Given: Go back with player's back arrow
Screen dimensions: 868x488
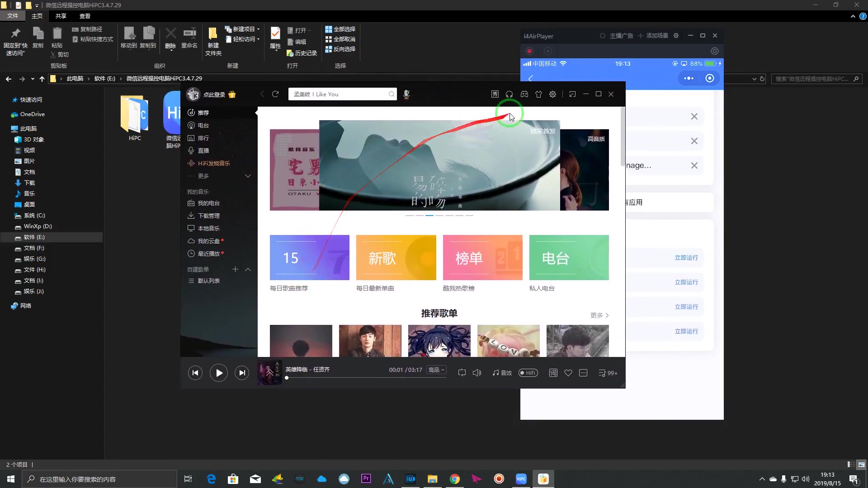Looking at the screenshot, I should click(x=262, y=94).
